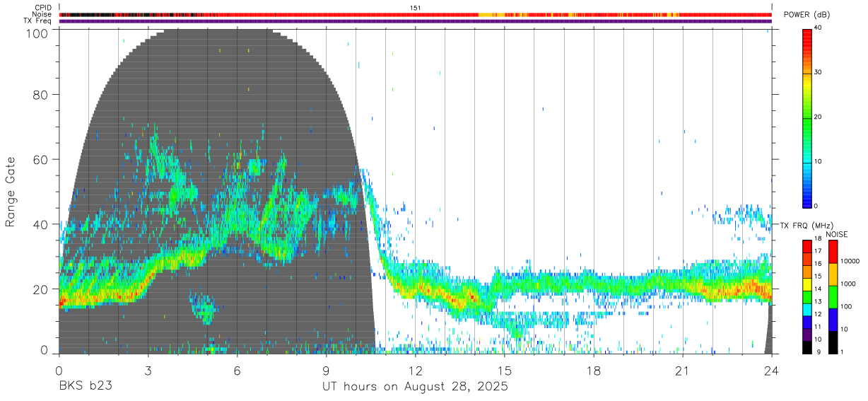
Task: Click the 'BKS b23' label
Action: coord(86,387)
